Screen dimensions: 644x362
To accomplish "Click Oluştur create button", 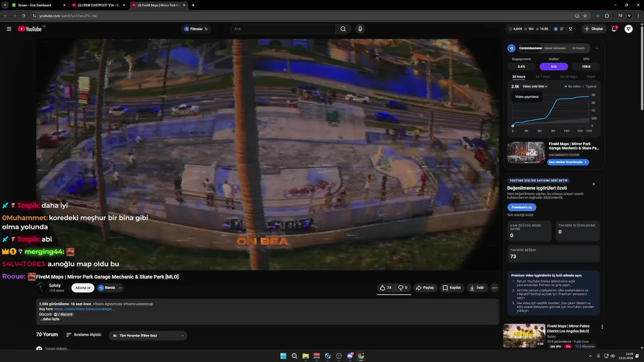I will click(594, 29).
